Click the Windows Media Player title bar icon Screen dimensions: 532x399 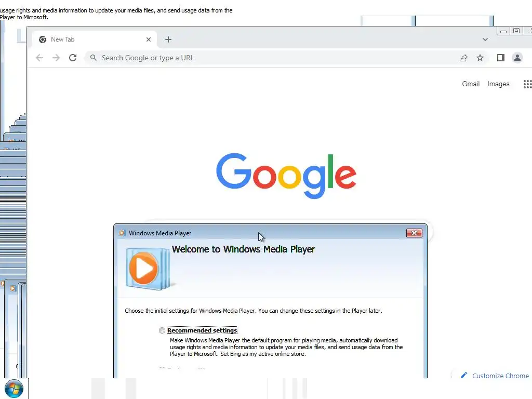tap(122, 233)
